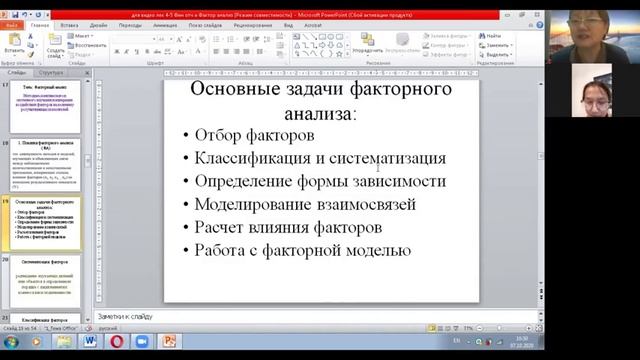This screenshot has height=360, width=640.
Task: Click Clear Formatting icon in font group
Action: pos(202,40)
